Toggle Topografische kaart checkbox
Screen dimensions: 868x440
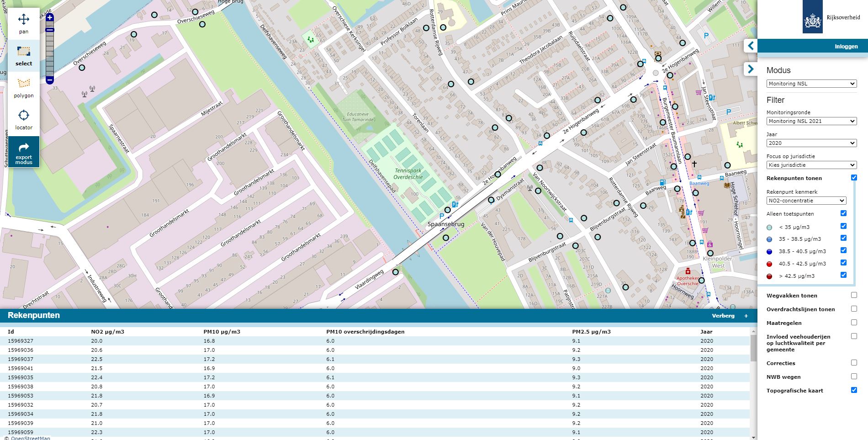[854, 390]
